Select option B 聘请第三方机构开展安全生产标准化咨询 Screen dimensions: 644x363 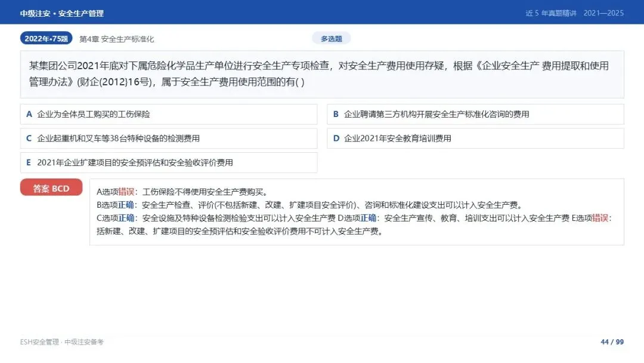(475, 114)
